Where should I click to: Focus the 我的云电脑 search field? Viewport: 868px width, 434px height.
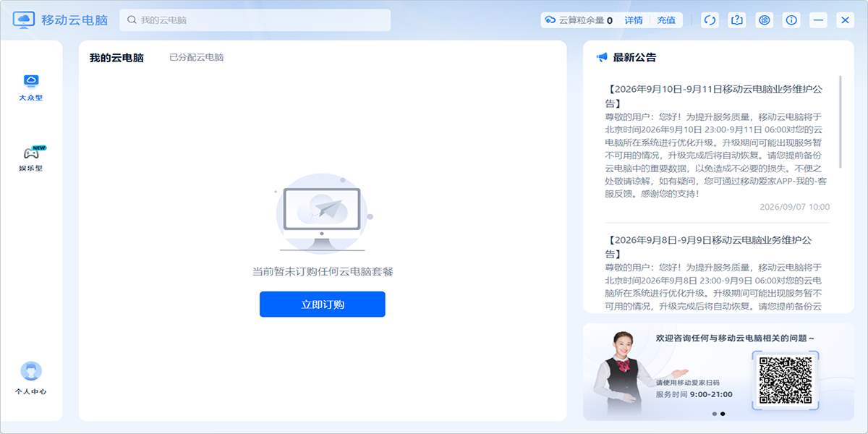[x=255, y=20]
